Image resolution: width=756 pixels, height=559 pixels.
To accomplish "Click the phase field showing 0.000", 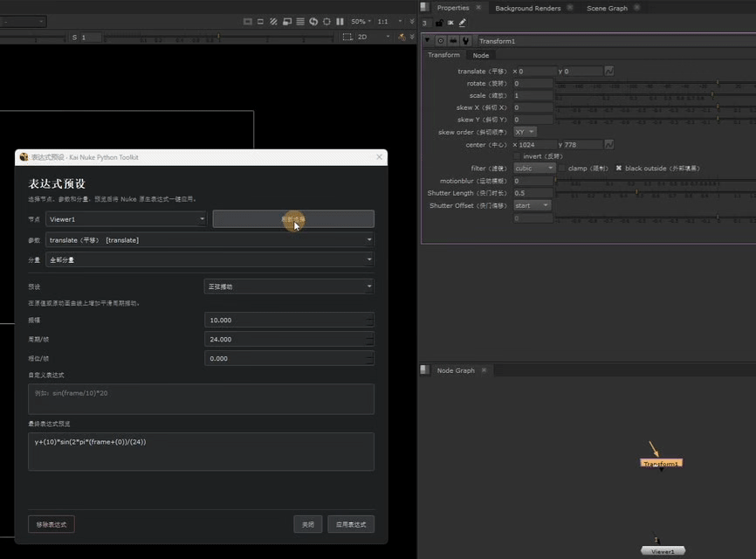I will 289,358.
